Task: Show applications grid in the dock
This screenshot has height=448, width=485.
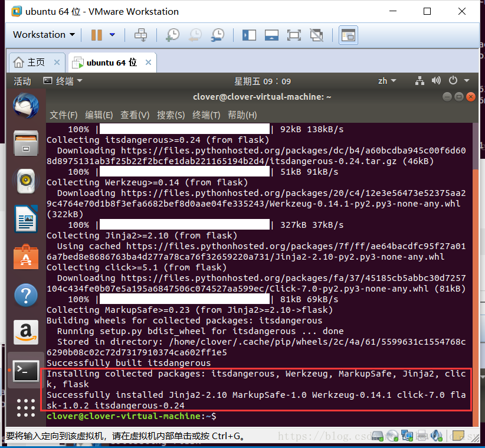Action: (26, 408)
